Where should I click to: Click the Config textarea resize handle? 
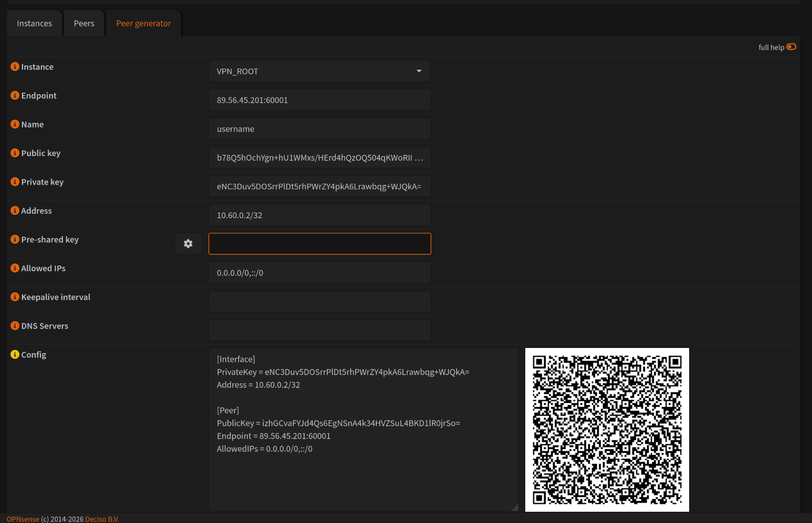click(515, 508)
